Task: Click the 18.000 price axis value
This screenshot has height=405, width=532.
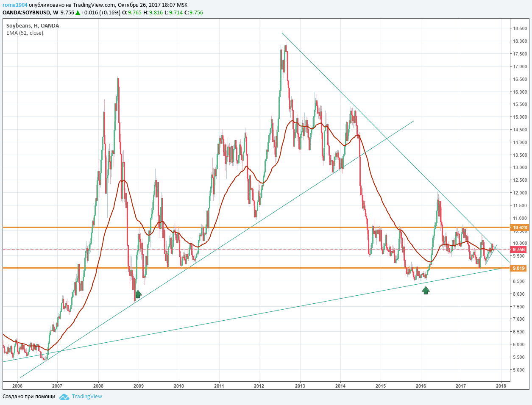Action: [520, 41]
